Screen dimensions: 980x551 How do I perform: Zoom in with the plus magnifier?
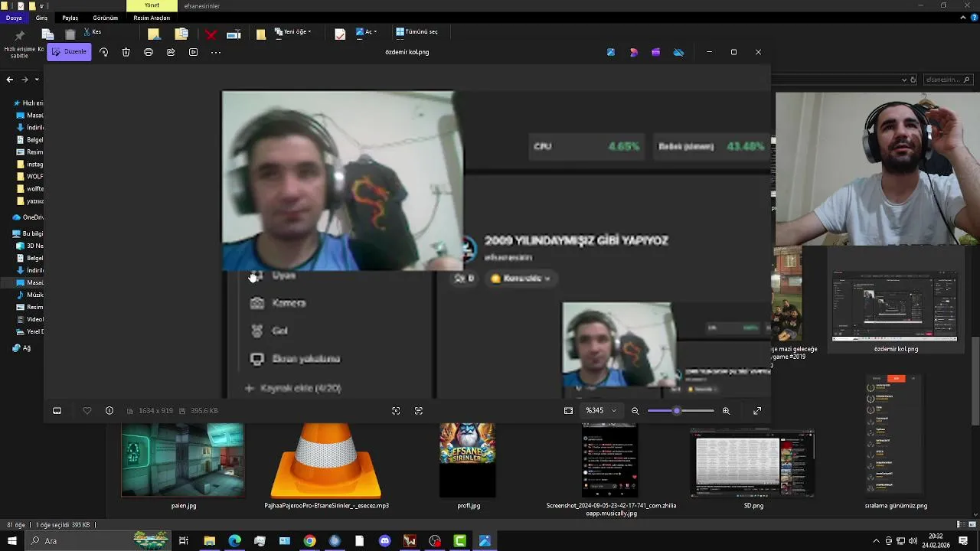726,411
